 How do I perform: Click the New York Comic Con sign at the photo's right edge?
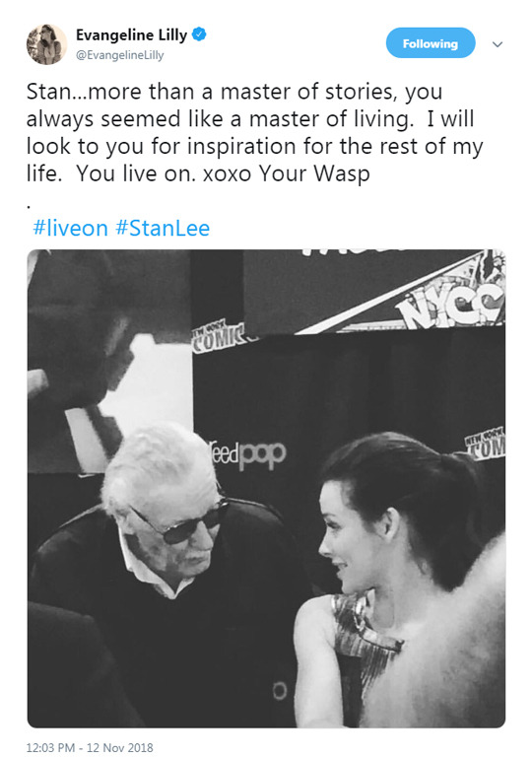485,443
